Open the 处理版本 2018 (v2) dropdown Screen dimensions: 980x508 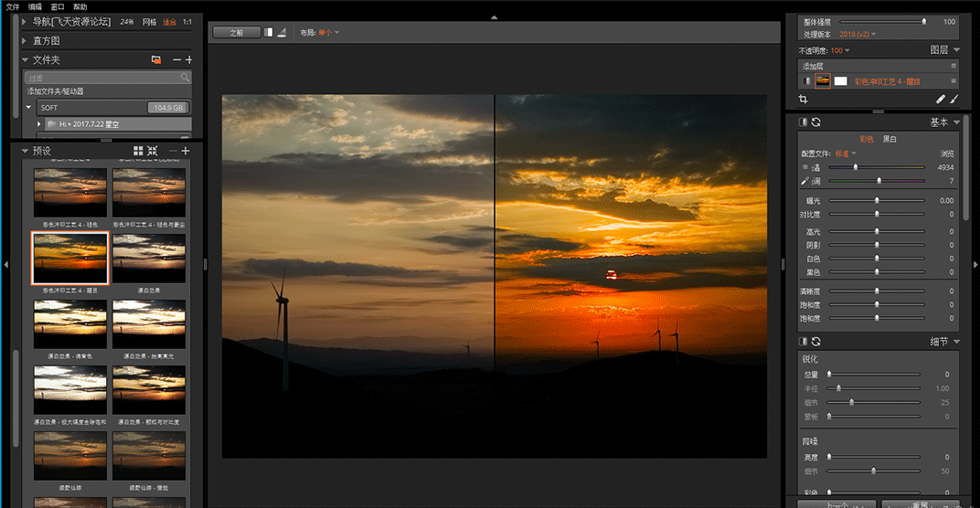point(857,35)
